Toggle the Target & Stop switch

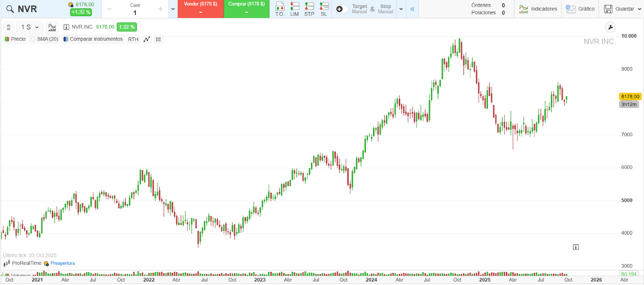coord(341,9)
